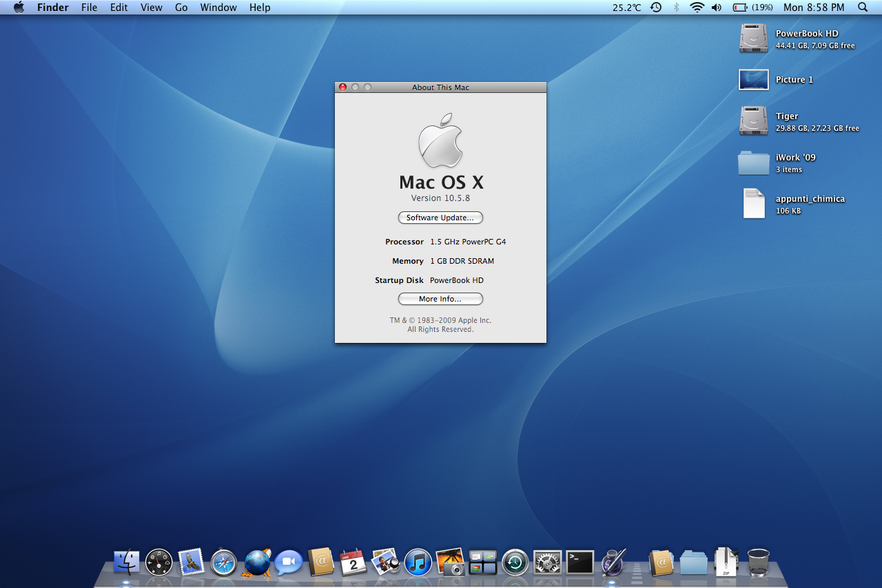
Task: Click the "1.5 GHz PowerPC G4" processor value
Action: point(468,242)
